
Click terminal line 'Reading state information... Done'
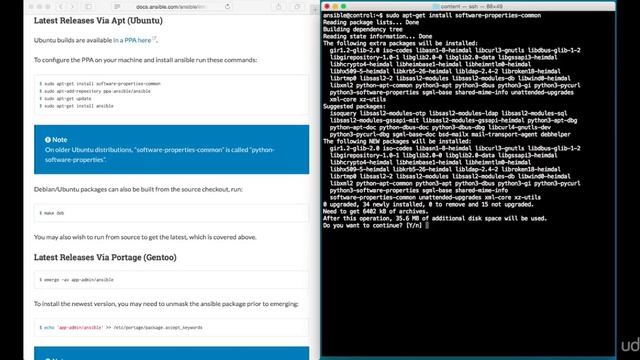[378, 36]
